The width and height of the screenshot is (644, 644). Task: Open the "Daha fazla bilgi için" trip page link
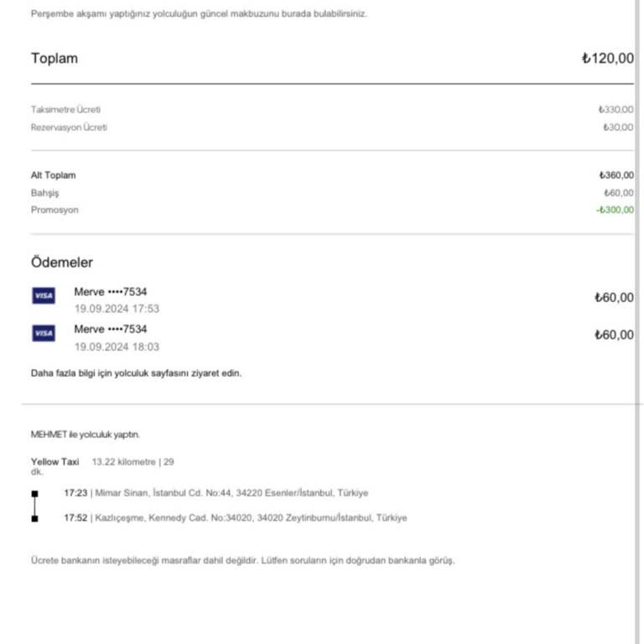[136, 373]
